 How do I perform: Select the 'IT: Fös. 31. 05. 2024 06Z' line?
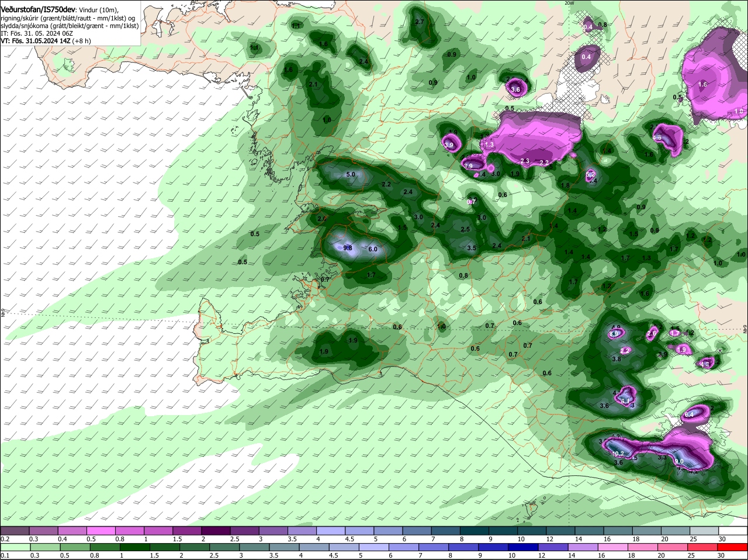36,33
